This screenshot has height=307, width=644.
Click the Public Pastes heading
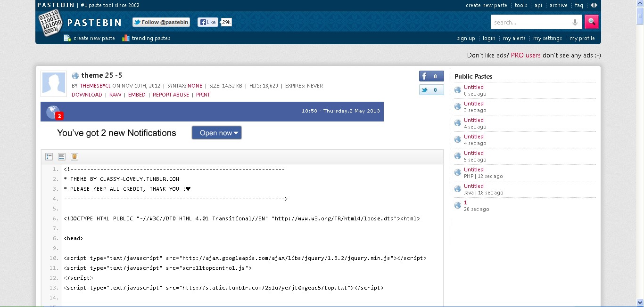coord(473,76)
